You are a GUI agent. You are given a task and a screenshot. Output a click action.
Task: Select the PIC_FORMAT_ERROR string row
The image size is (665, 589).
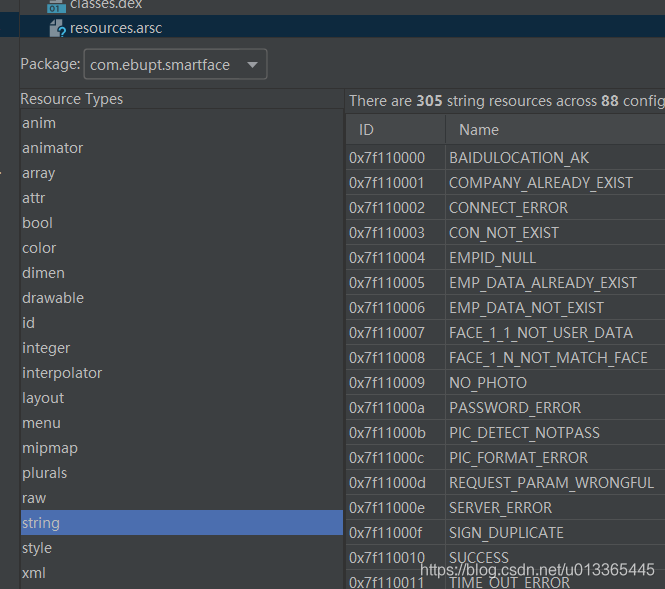(506, 458)
